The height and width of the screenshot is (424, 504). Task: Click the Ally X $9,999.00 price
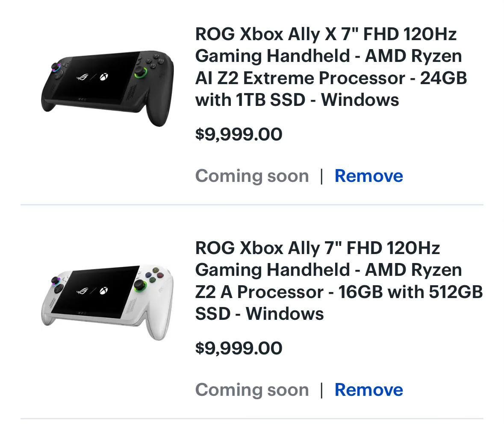tap(239, 135)
